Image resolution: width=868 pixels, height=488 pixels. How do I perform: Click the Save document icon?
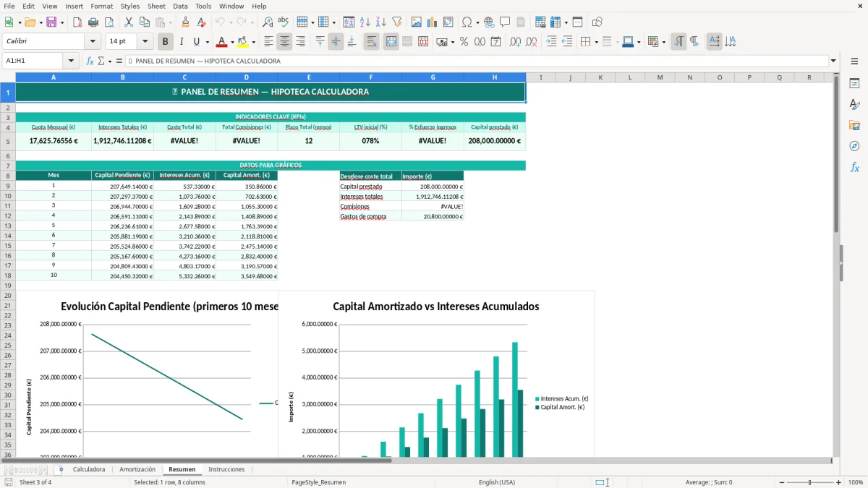[x=51, y=22]
